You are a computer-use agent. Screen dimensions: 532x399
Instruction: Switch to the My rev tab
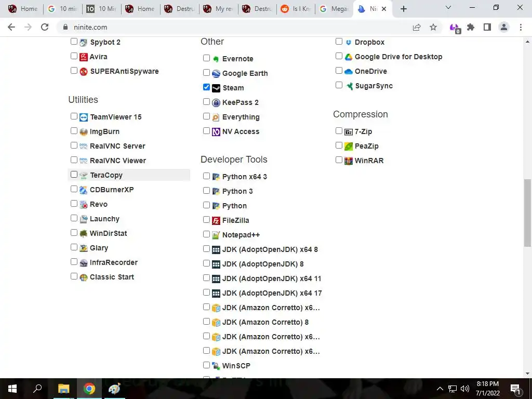click(219, 9)
